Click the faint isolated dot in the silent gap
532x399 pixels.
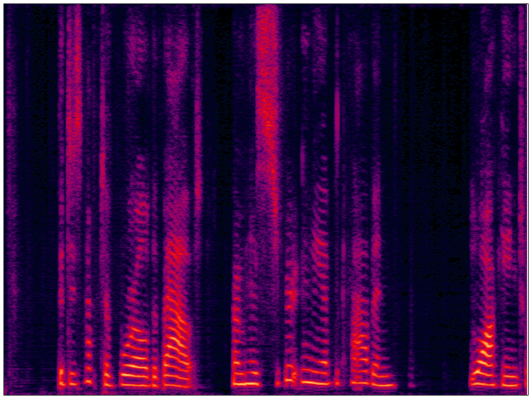click(x=411, y=384)
